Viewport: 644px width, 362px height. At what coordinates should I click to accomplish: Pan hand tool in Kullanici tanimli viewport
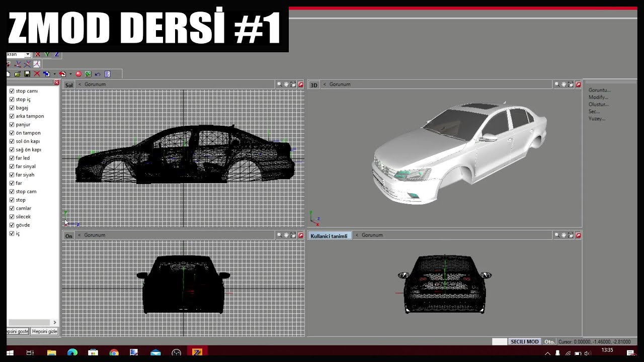coord(563,235)
